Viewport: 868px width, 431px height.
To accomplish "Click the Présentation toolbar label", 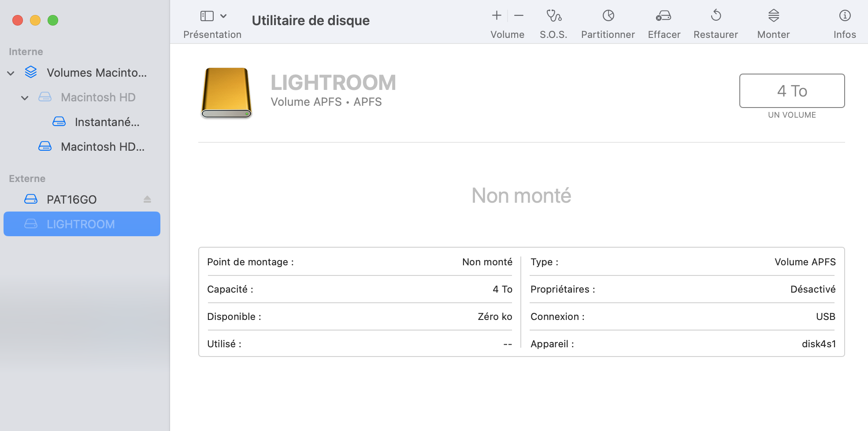I will (x=212, y=34).
